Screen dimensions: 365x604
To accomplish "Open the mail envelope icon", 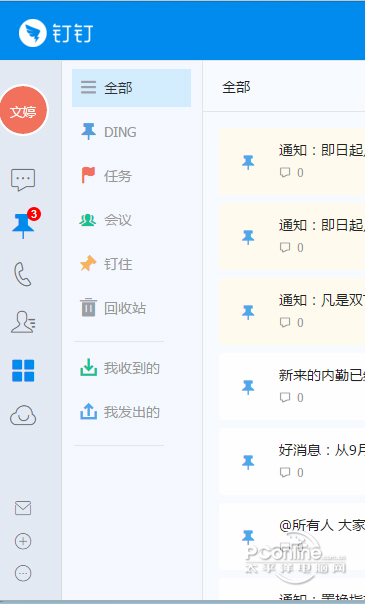I will click(23, 508).
